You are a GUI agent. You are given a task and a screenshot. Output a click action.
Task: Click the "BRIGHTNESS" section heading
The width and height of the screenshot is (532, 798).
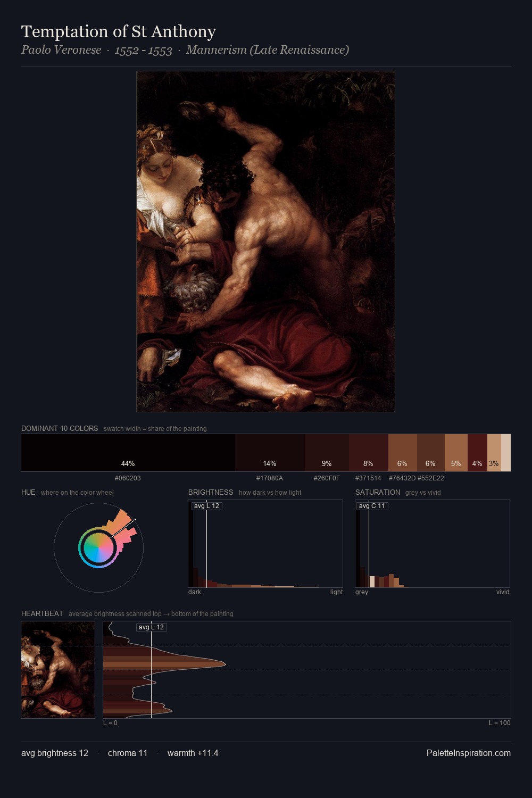pos(211,492)
